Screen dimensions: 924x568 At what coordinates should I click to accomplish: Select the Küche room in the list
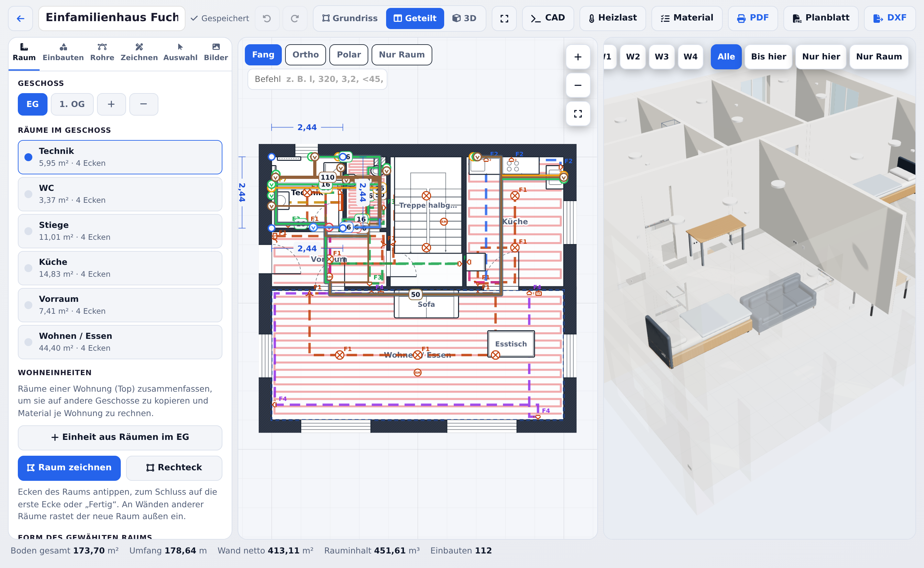120,268
